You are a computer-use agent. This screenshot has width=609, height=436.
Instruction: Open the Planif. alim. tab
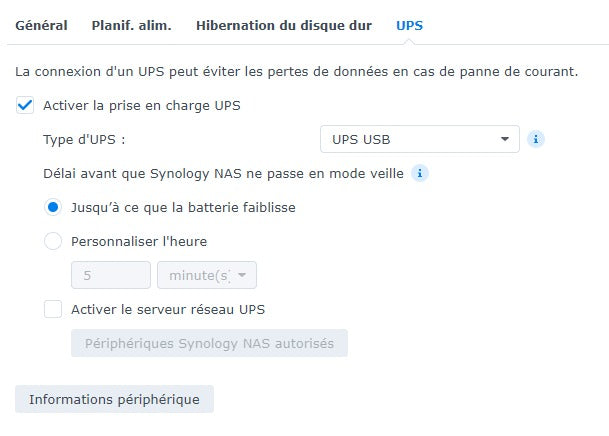[131, 25]
